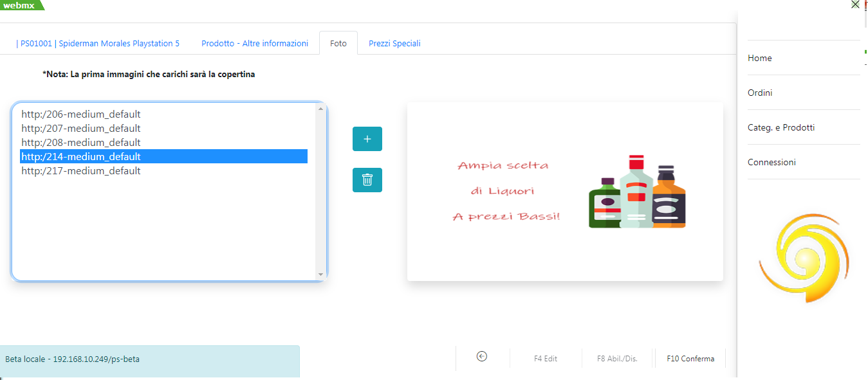Open Connessioni in side menu
868x380 pixels.
tap(771, 162)
